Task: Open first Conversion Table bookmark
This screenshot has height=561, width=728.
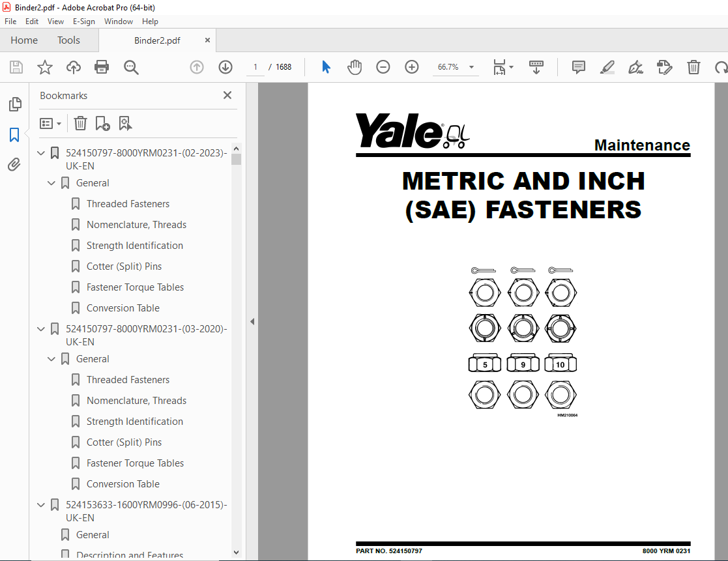Action: tap(123, 308)
